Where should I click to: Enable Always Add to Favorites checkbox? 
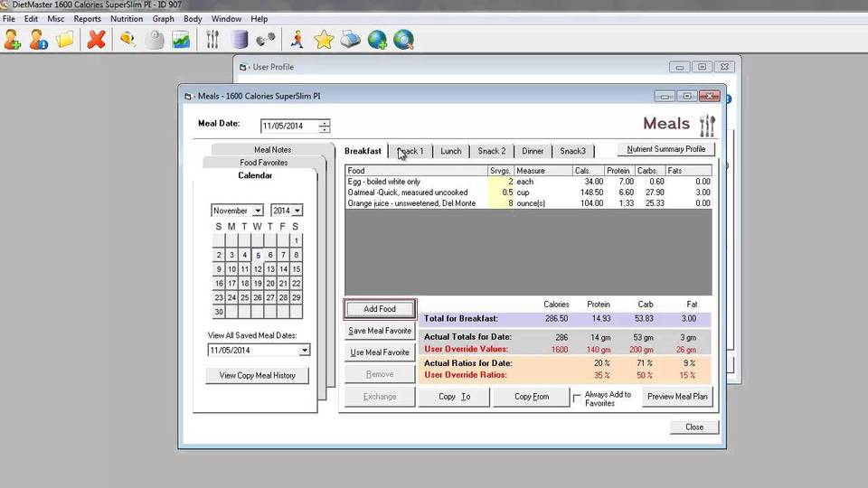[x=577, y=397]
